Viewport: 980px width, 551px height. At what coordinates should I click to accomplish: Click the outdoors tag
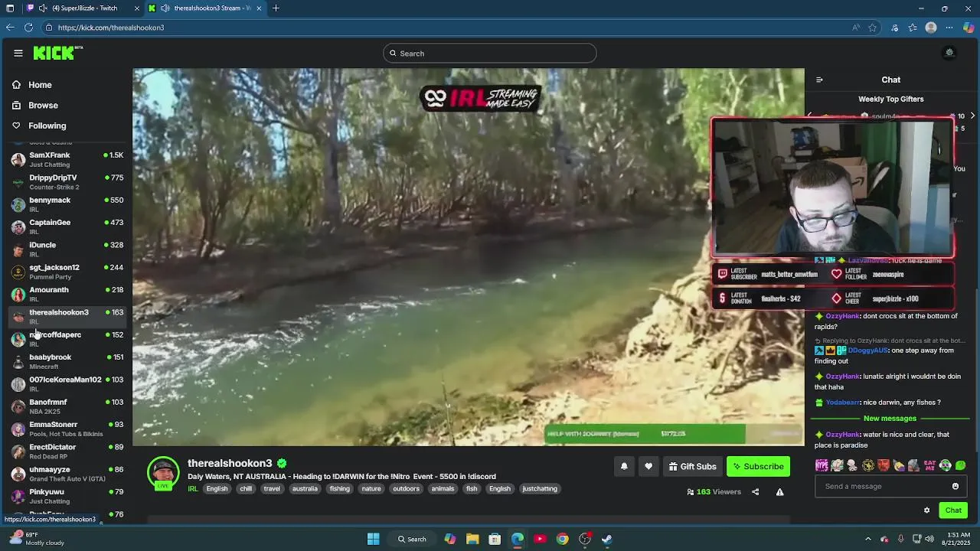click(x=406, y=489)
